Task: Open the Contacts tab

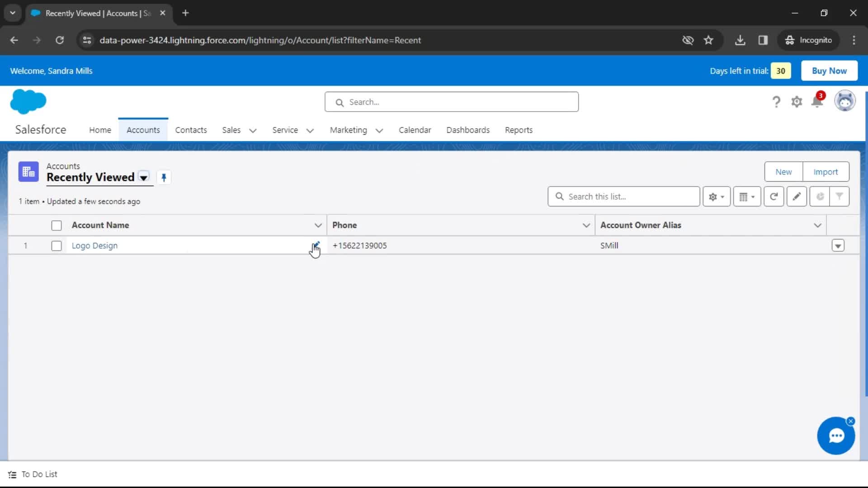Action: click(x=191, y=130)
